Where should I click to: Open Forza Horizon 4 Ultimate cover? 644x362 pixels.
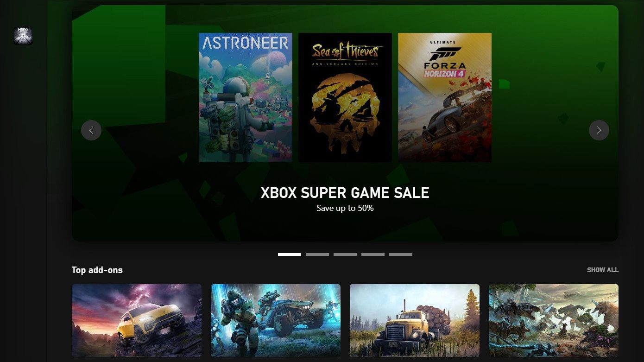click(445, 97)
